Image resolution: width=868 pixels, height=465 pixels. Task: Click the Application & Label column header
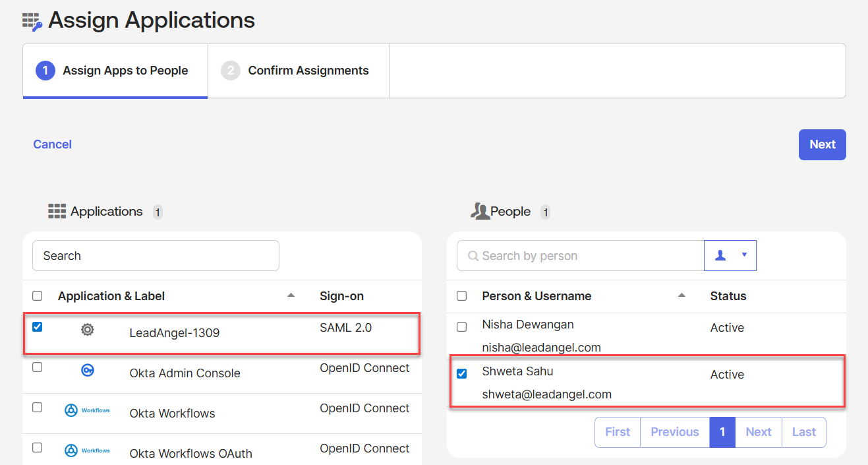pos(111,296)
